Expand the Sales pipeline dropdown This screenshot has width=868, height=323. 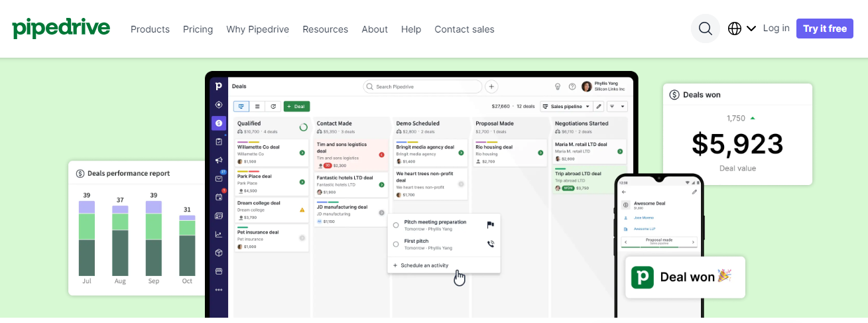coord(566,106)
